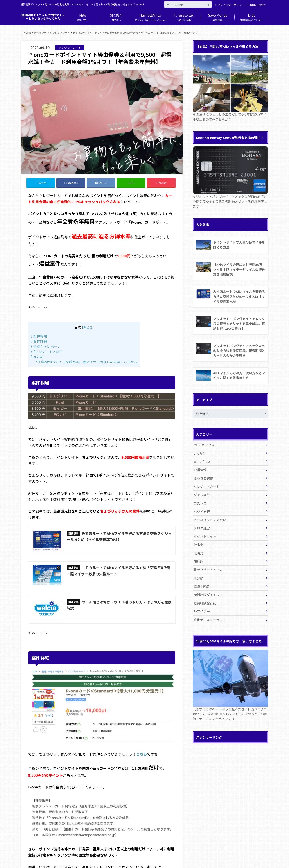This screenshot has width=289, height=868.
Task: Share the article via LINE
Action: [131, 183]
